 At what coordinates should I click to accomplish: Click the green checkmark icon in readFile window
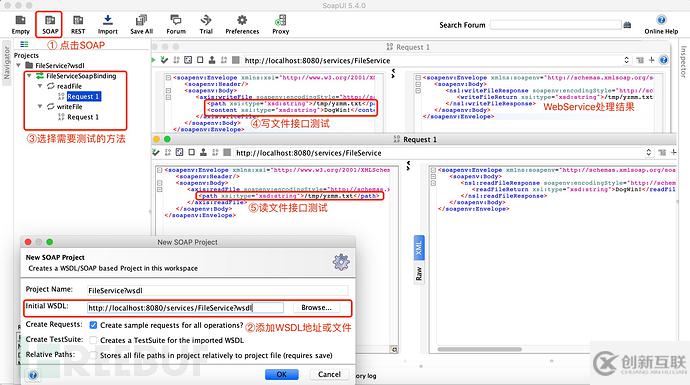tap(156, 153)
